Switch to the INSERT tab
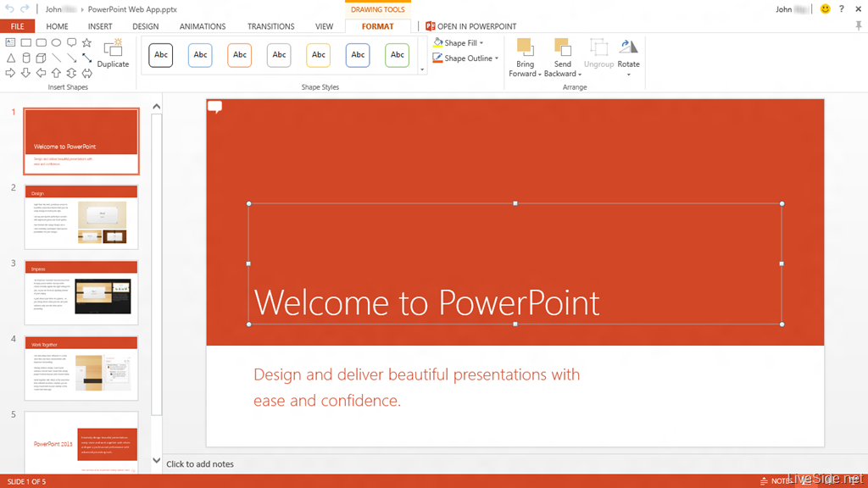This screenshot has height=488, width=868. [x=100, y=26]
